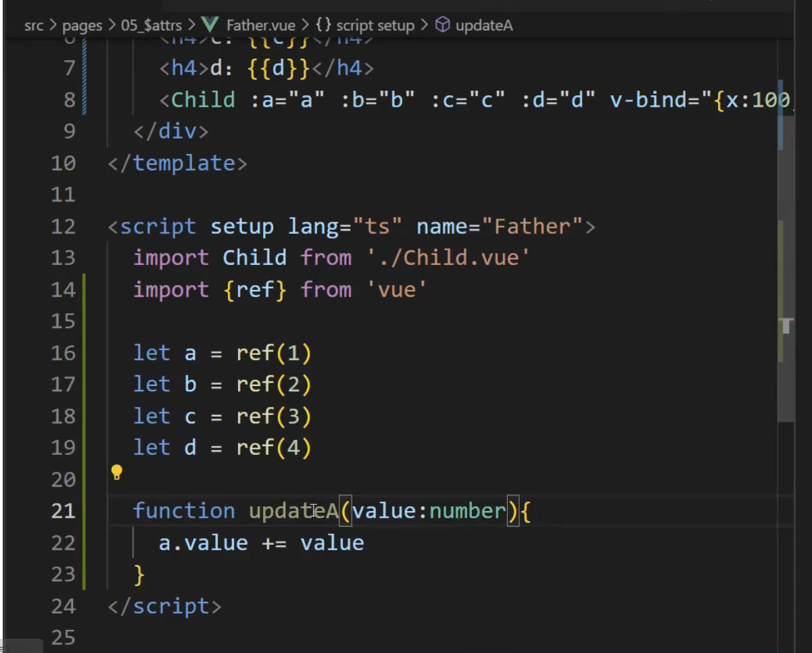Open the 05_$attrs breadcrumb folder

click(x=151, y=26)
